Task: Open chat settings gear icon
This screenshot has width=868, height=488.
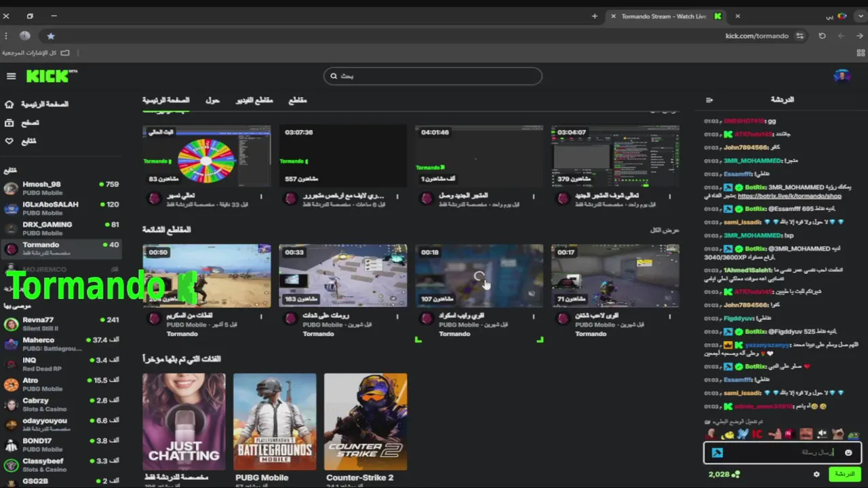Action: point(816,474)
